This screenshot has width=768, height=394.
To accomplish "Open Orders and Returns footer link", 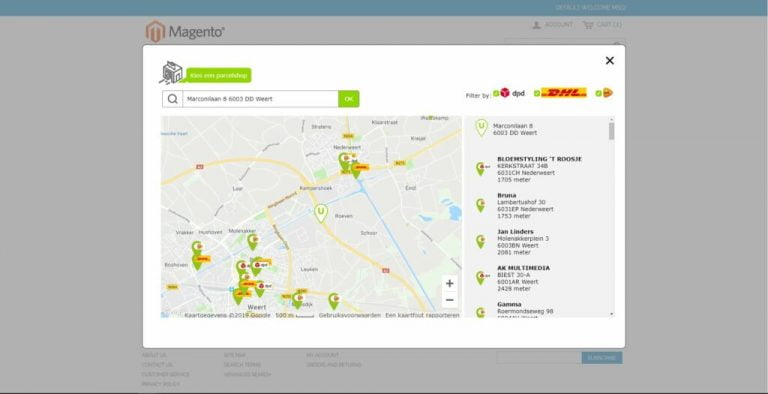I will point(334,365).
